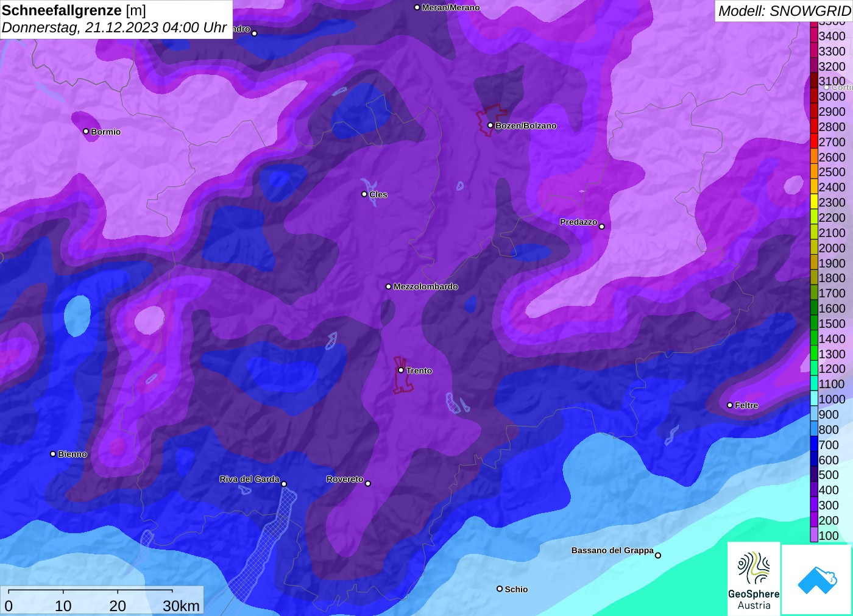Click the 1500 m green legend swatch
Image resolution: width=853 pixels, height=616 pixels.
pyautogui.click(x=814, y=324)
